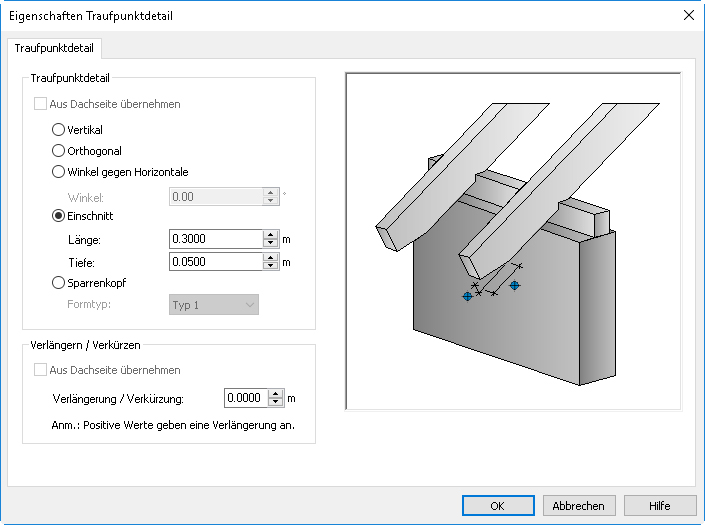
Task: Toggle Aus Dachseite übernehmen in Traufpunktdetail group
Action: point(107,104)
